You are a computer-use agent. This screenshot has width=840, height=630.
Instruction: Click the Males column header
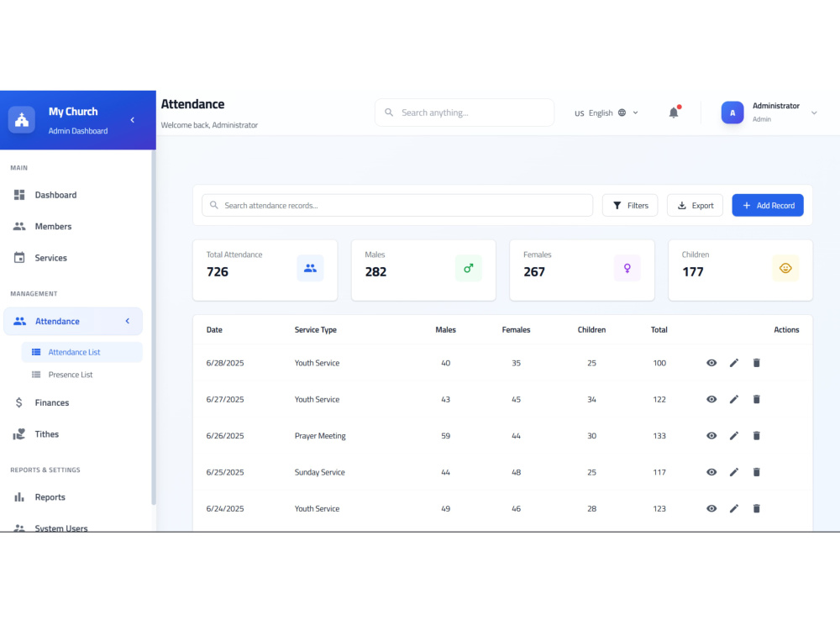[x=446, y=329]
